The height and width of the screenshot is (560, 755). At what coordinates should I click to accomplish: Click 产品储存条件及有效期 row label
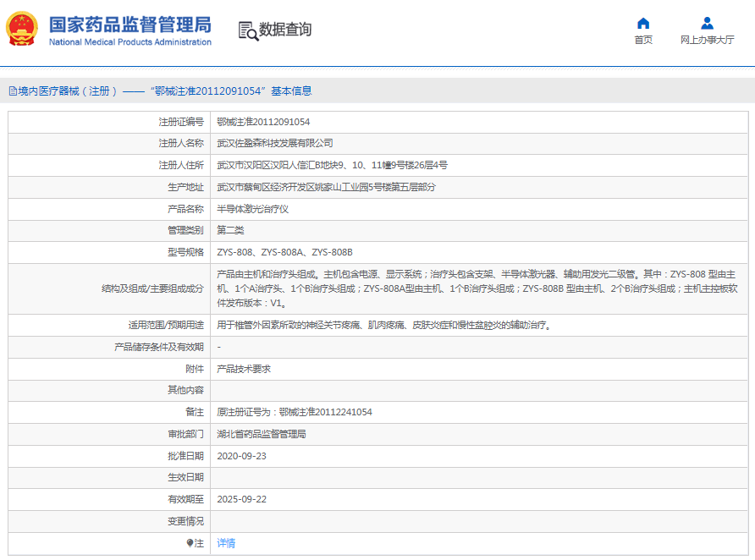point(159,347)
